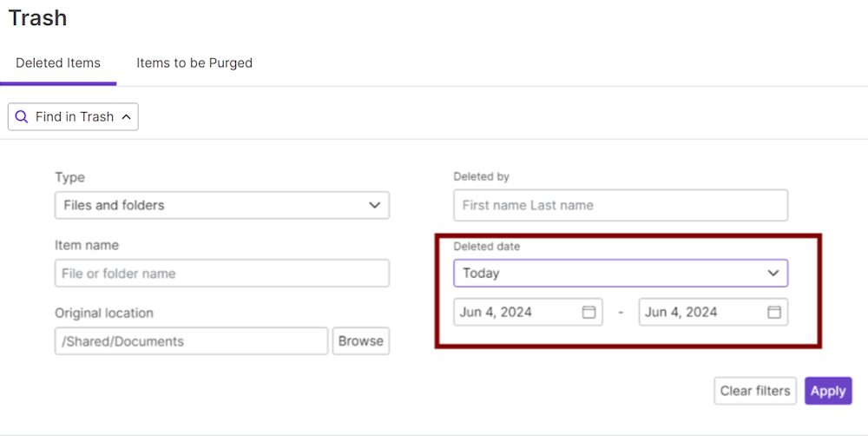The width and height of the screenshot is (868, 436).
Task: Click the Deleted by label text
Action: click(481, 176)
